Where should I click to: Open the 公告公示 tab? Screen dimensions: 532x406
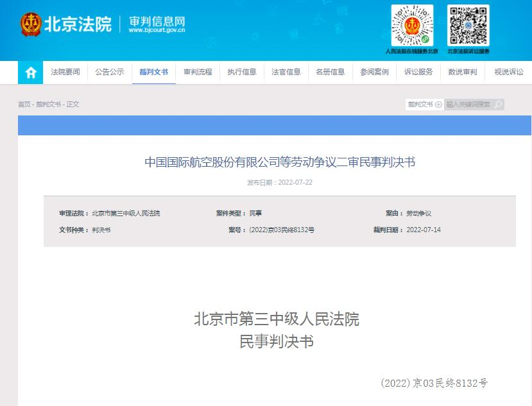tap(110, 72)
